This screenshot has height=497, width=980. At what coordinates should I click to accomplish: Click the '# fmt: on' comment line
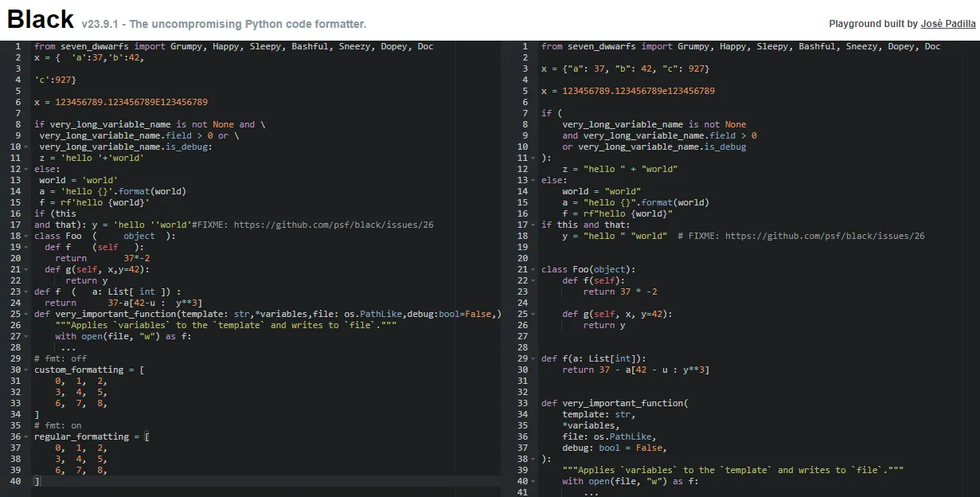coord(57,425)
